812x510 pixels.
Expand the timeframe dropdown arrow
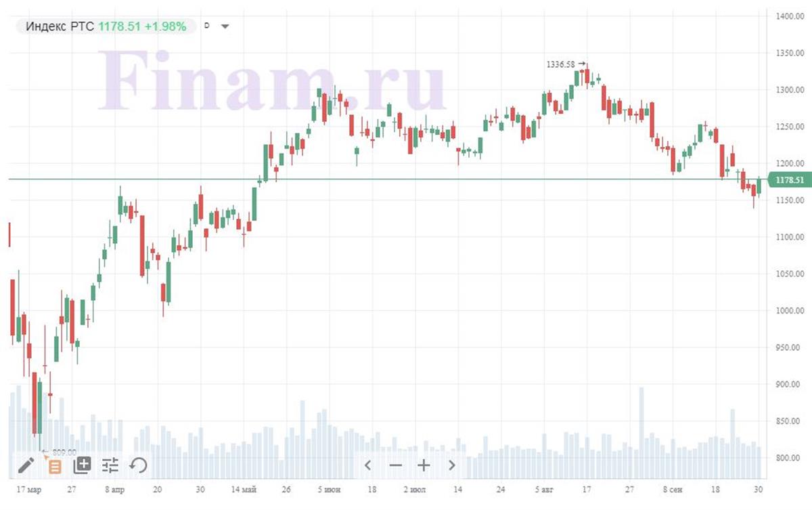(225, 26)
